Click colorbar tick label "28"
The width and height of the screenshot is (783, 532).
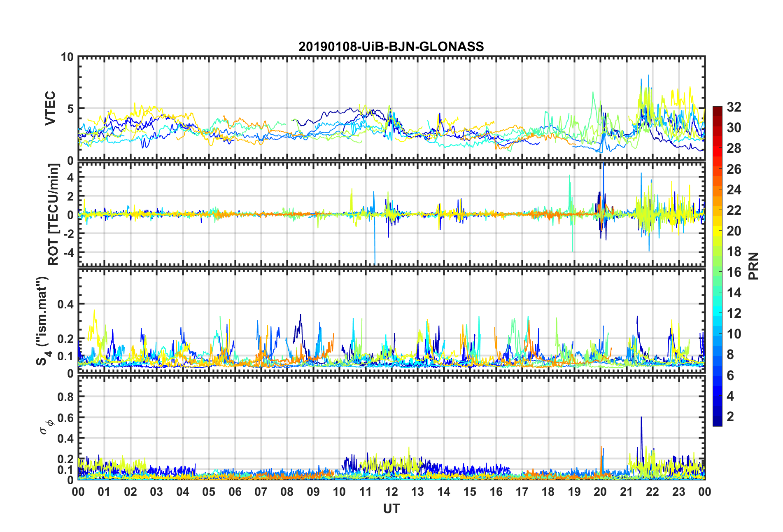click(734, 148)
